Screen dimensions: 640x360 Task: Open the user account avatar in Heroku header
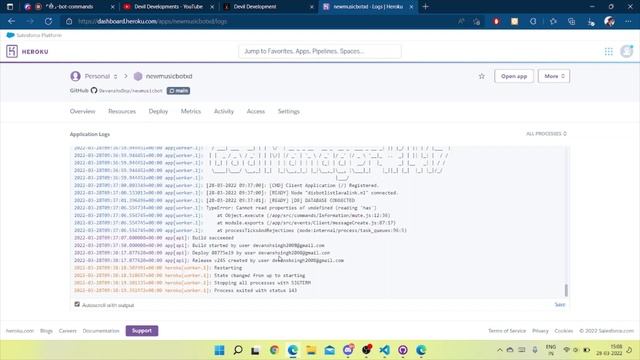tap(627, 51)
